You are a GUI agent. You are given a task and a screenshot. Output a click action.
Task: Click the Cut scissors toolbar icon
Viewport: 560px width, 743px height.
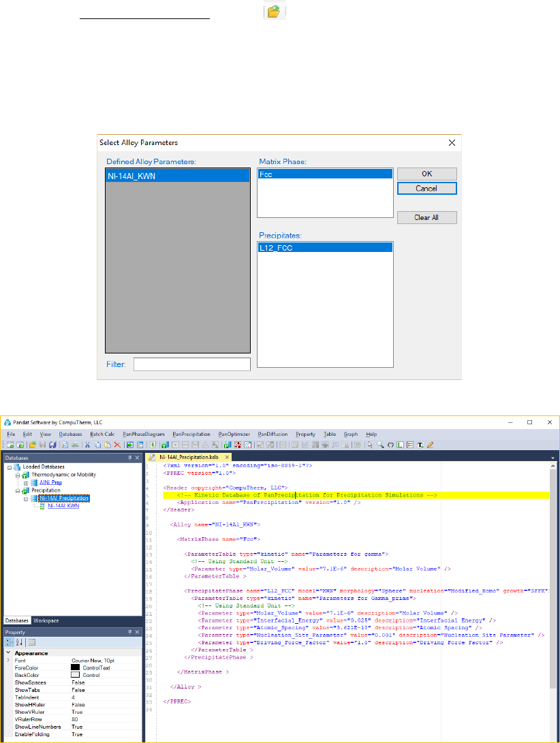point(87,445)
